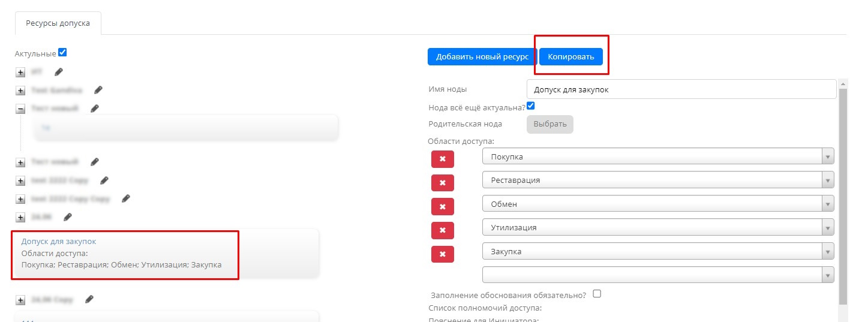Edit the "test 2222 Copy Copy" node via pencil
Viewport: 868px width, 322px height.
(126, 198)
